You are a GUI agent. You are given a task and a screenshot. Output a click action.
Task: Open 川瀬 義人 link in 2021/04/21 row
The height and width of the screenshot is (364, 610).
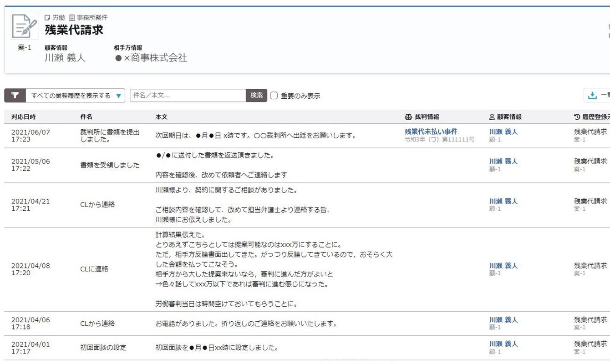pos(503,201)
